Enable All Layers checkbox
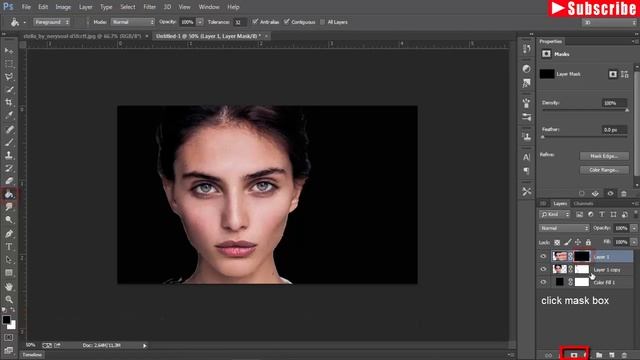 (x=322, y=22)
